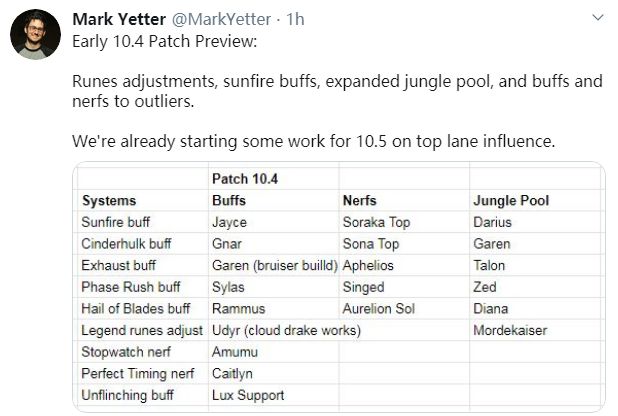The width and height of the screenshot is (618, 416).
Task: Select the Buffs column header
Action: [x=229, y=200]
